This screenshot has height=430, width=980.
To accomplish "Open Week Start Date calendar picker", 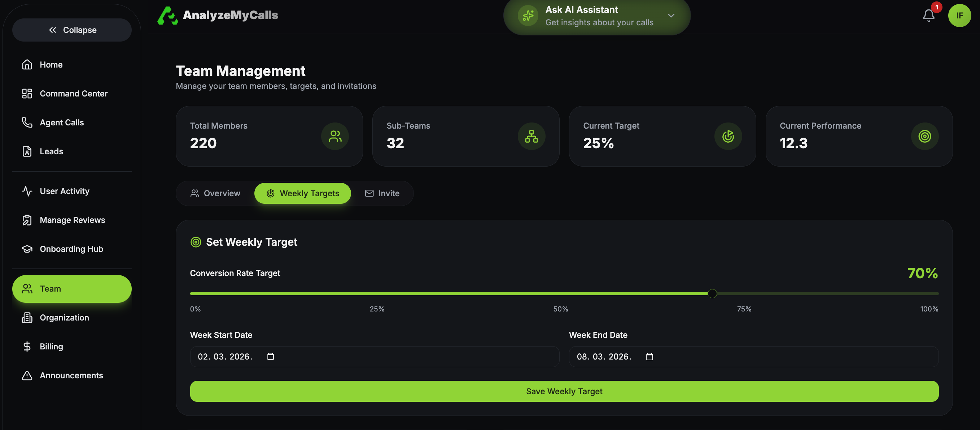I will [x=271, y=357].
